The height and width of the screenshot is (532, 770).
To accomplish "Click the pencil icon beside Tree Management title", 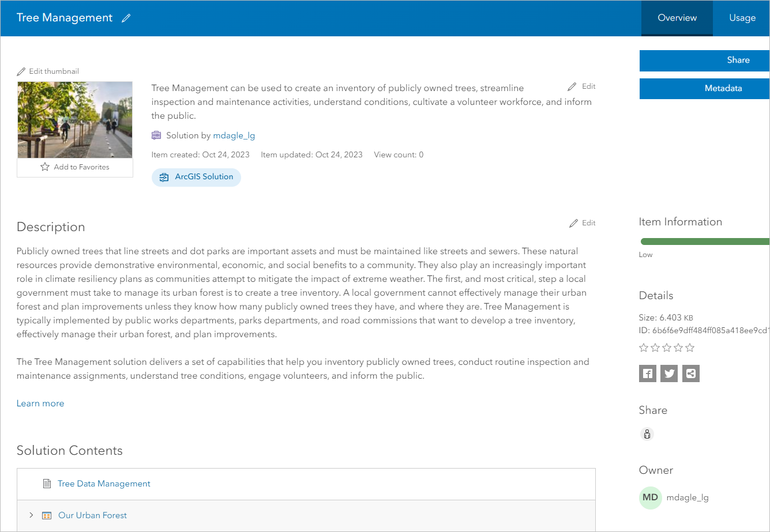I will pos(126,18).
